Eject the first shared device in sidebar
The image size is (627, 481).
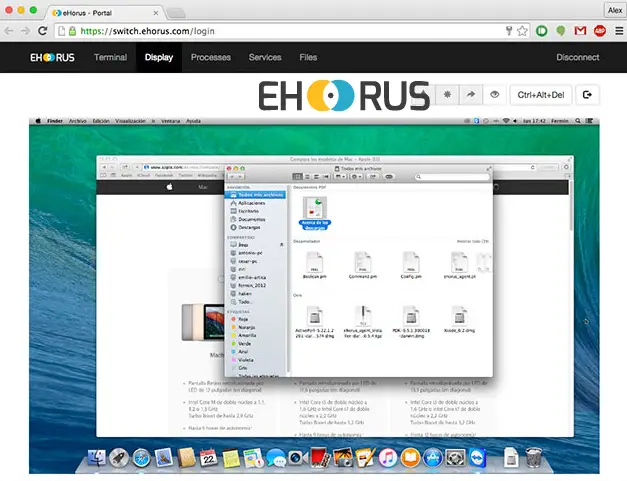(x=282, y=245)
